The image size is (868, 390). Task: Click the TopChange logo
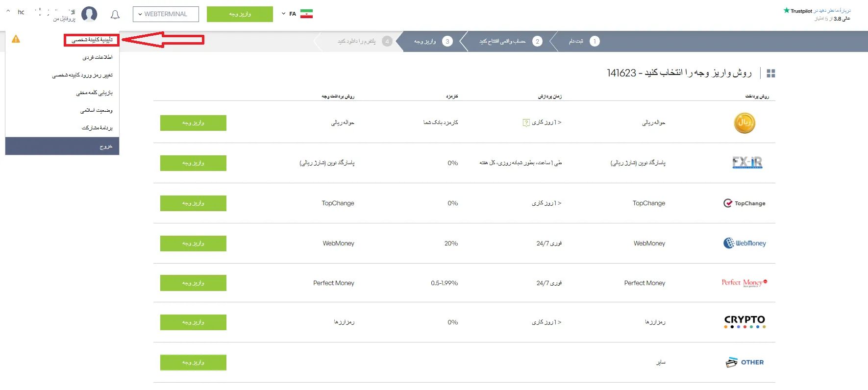tap(744, 203)
